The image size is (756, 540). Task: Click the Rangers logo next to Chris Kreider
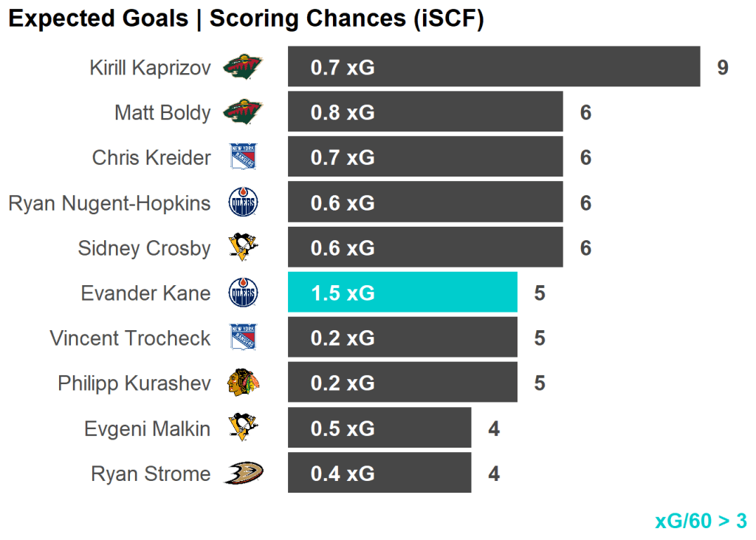pyautogui.click(x=243, y=157)
